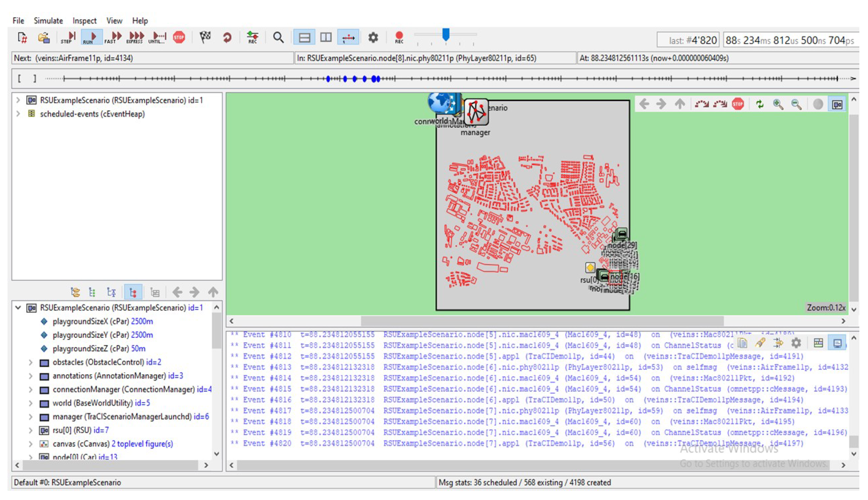
Task: Toggle the timeline display button
Action: click(x=348, y=37)
